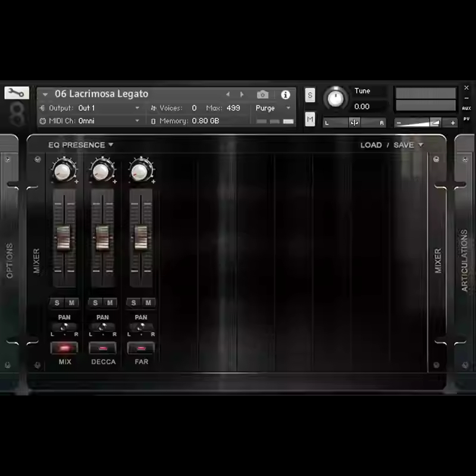Screen dimensions: 476x476
Task: Click the FAR channel PAN control
Action: [141, 327]
